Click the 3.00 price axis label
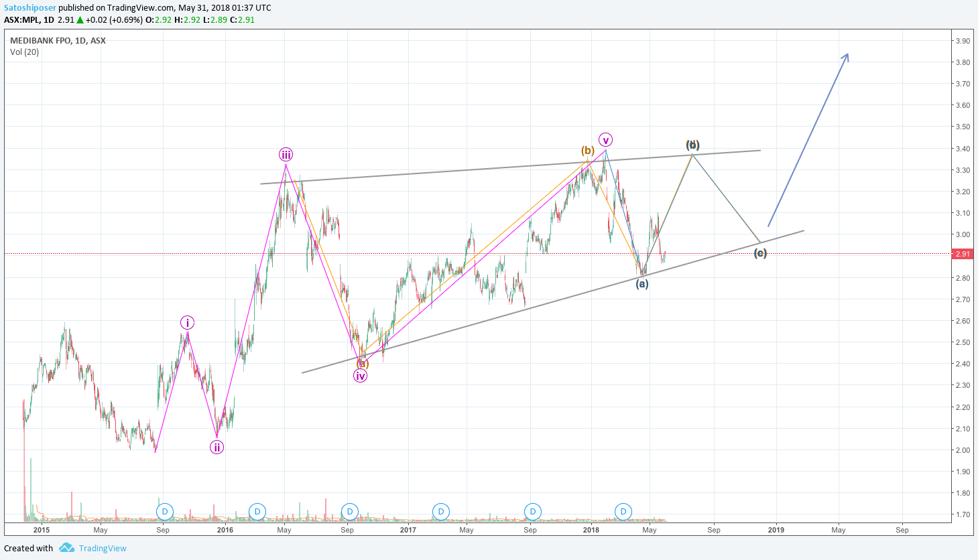 coord(962,234)
